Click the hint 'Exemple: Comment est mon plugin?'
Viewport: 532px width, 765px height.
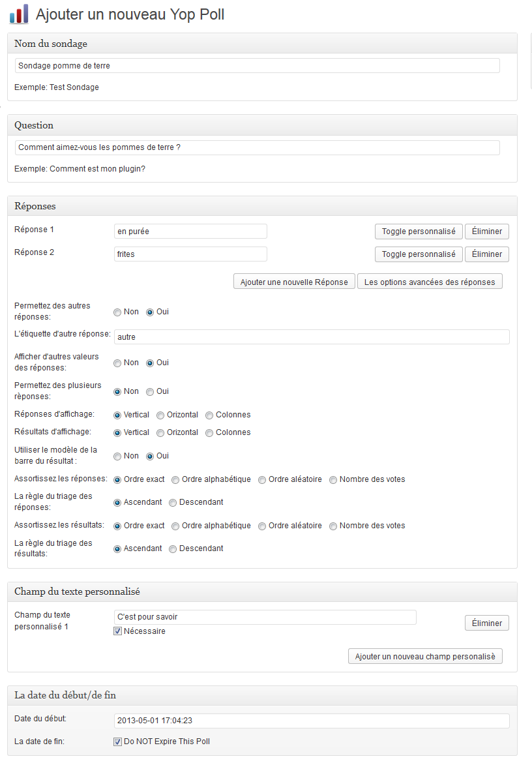pos(80,169)
